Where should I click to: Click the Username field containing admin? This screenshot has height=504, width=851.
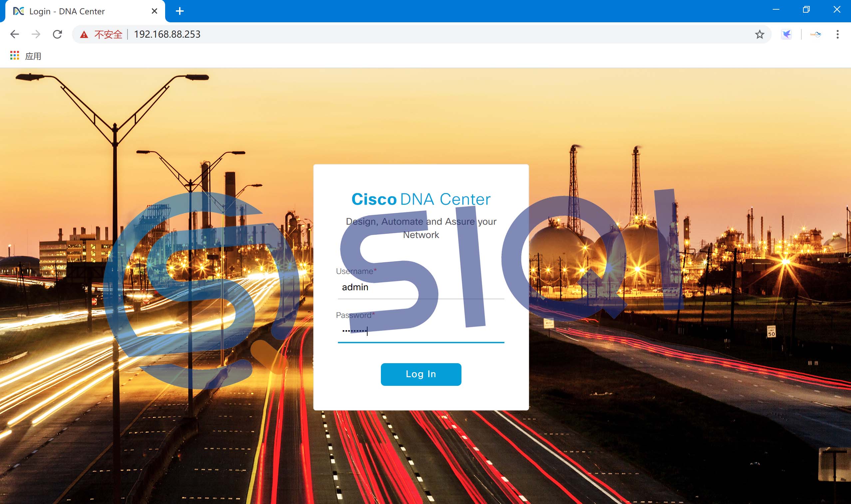(x=421, y=287)
